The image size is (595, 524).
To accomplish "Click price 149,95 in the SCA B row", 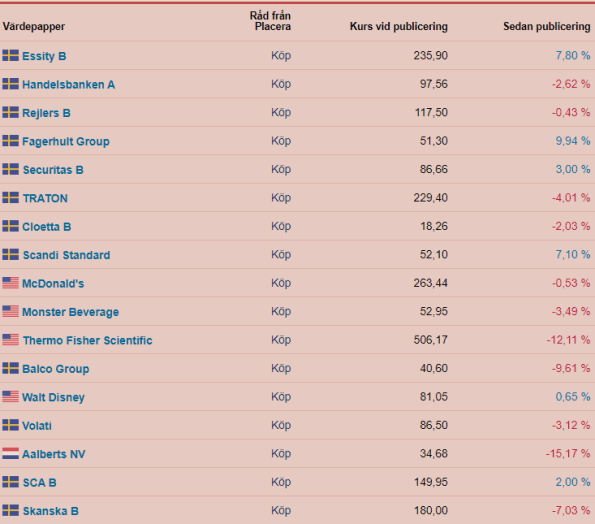I will coord(431,482).
